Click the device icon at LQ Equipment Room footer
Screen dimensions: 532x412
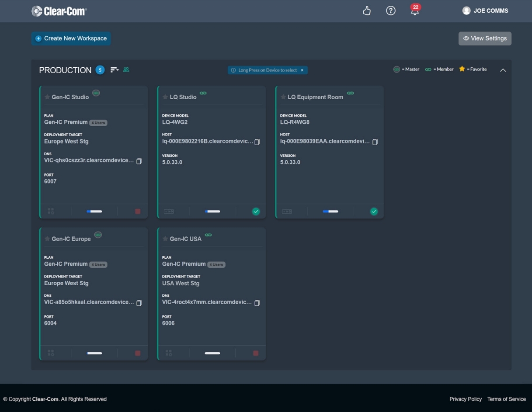click(287, 211)
